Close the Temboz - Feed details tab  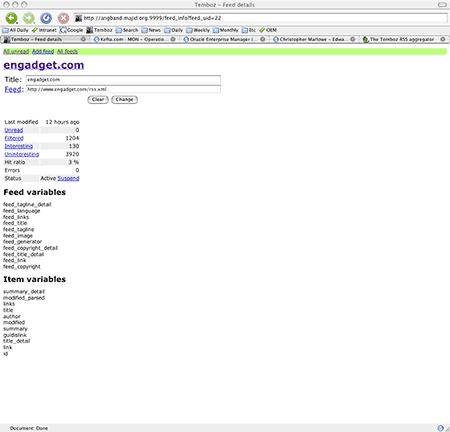[83, 39]
